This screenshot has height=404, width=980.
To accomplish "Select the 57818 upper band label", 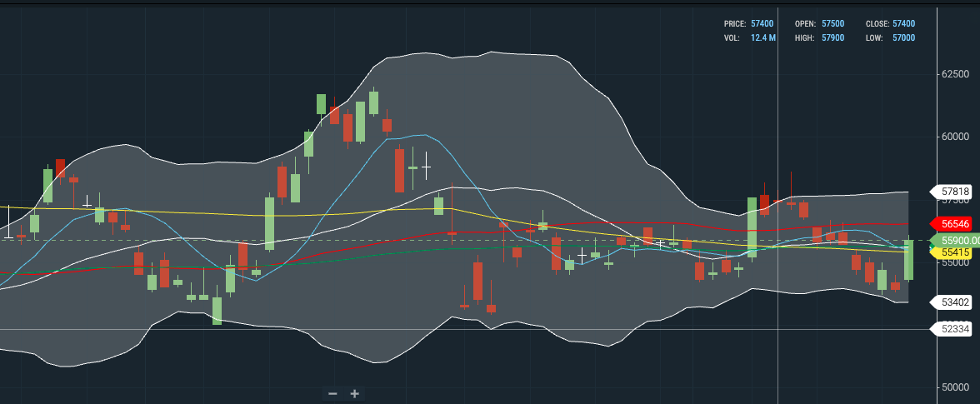I will [x=954, y=192].
